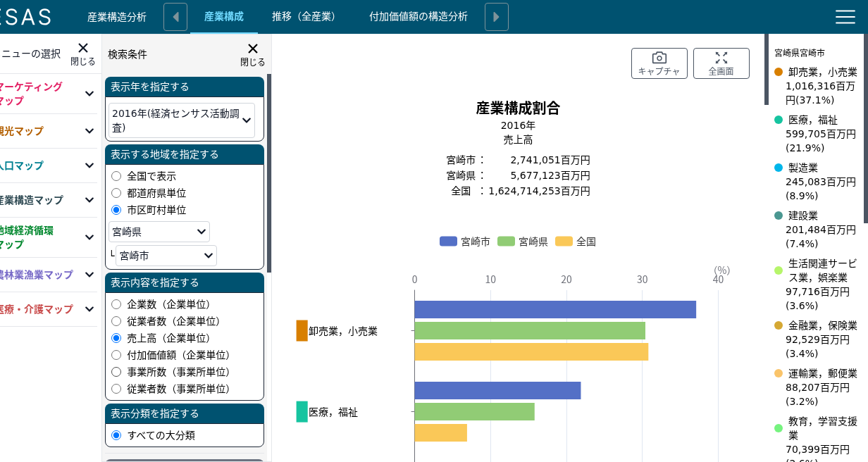
Task: Select すべての大分類 radio button
Action: coord(116,435)
